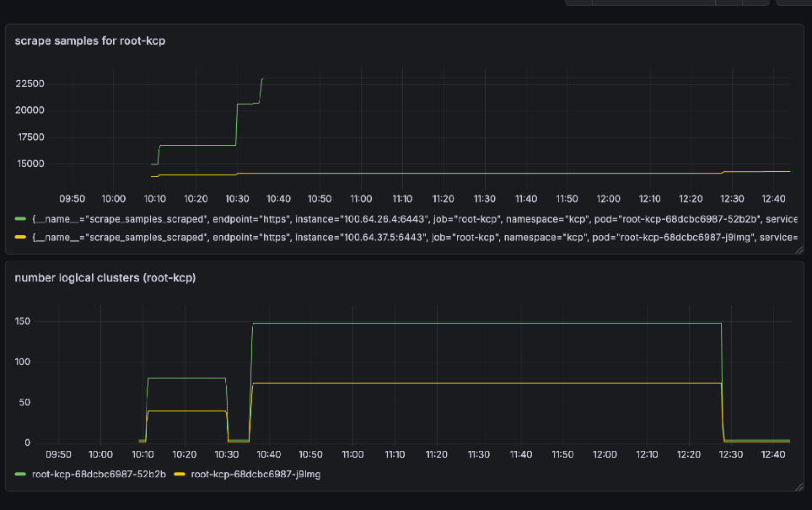Click the 20000 y-axis label
Viewport: 812px width, 510px height.
(30, 110)
